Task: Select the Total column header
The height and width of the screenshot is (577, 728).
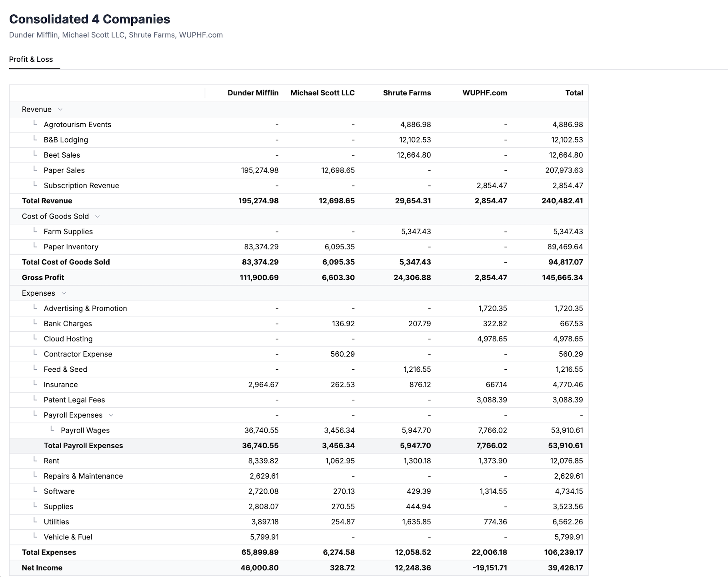Action: click(574, 93)
